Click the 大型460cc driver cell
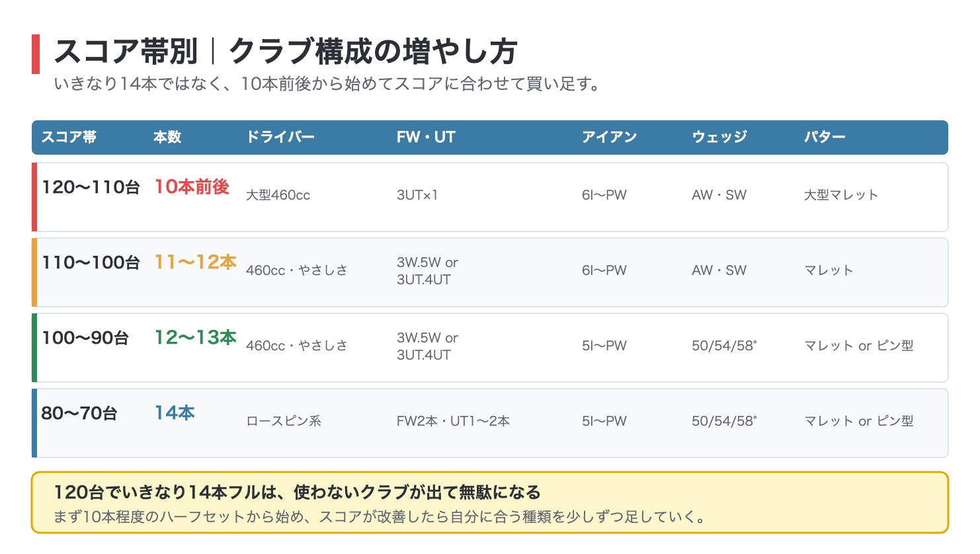The width and height of the screenshot is (980, 554). (278, 195)
